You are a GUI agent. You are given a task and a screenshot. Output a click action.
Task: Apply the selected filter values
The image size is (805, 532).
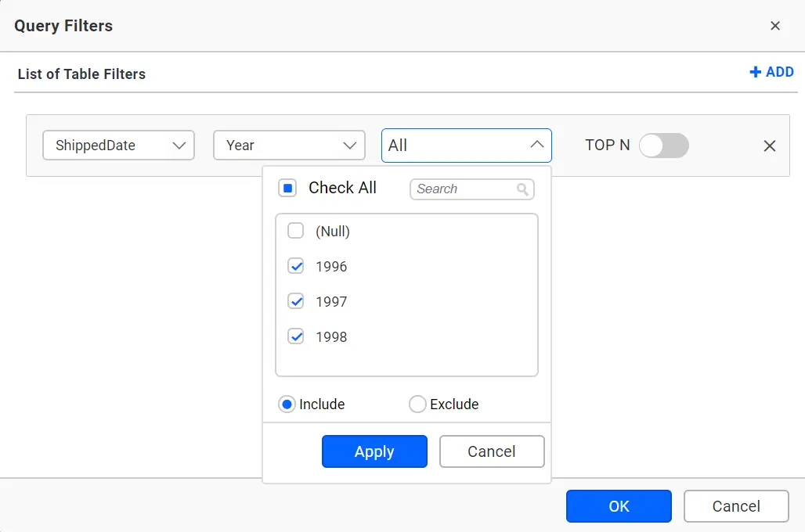(x=374, y=451)
